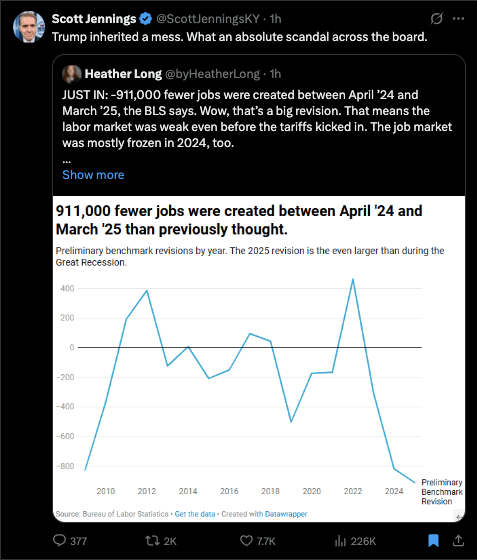Repost this tweet using the retweet icon

pyautogui.click(x=152, y=541)
